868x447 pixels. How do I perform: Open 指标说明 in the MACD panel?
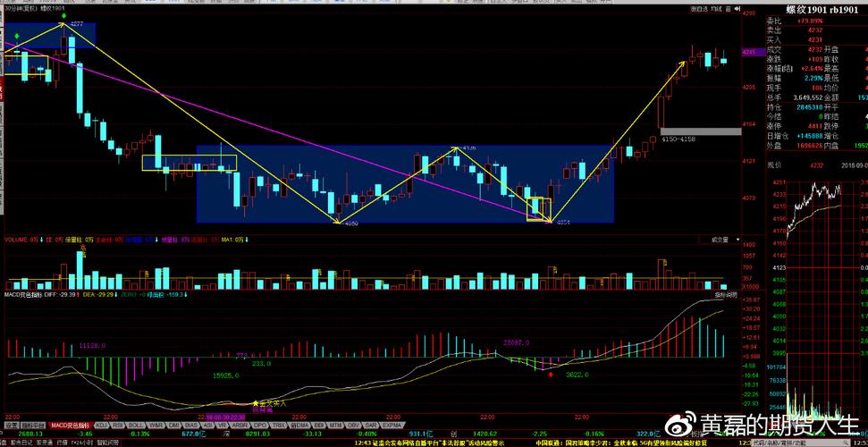[725, 294]
